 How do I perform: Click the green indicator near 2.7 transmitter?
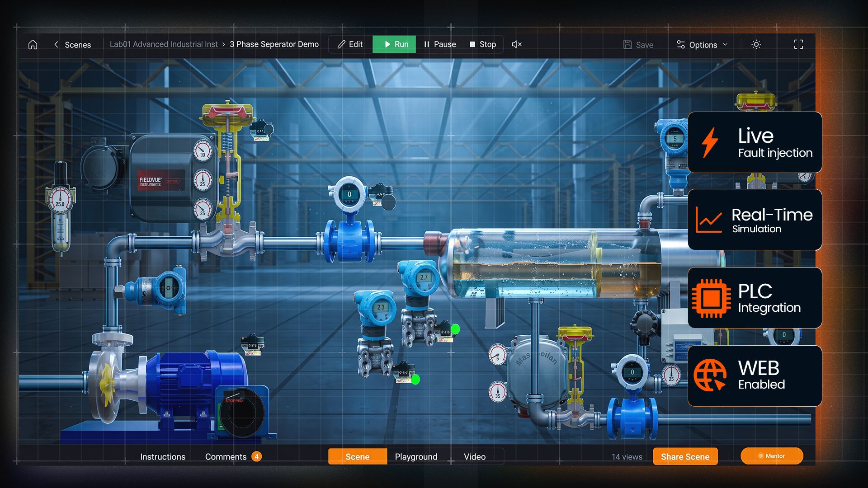[x=455, y=329]
